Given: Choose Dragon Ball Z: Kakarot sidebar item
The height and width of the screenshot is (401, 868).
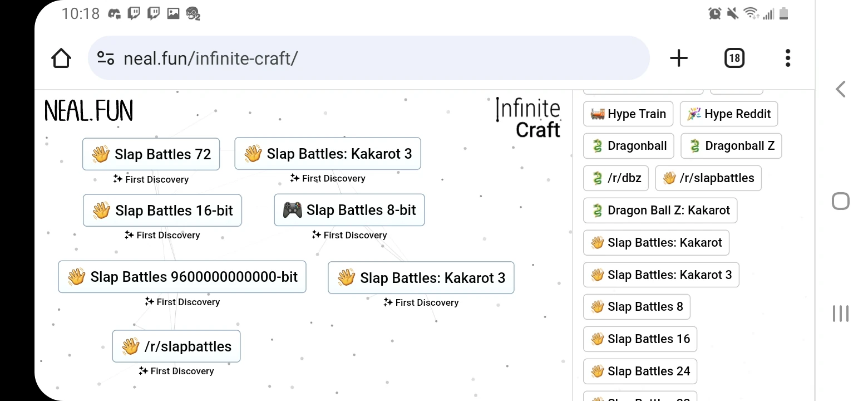Looking at the screenshot, I should pyautogui.click(x=660, y=211).
